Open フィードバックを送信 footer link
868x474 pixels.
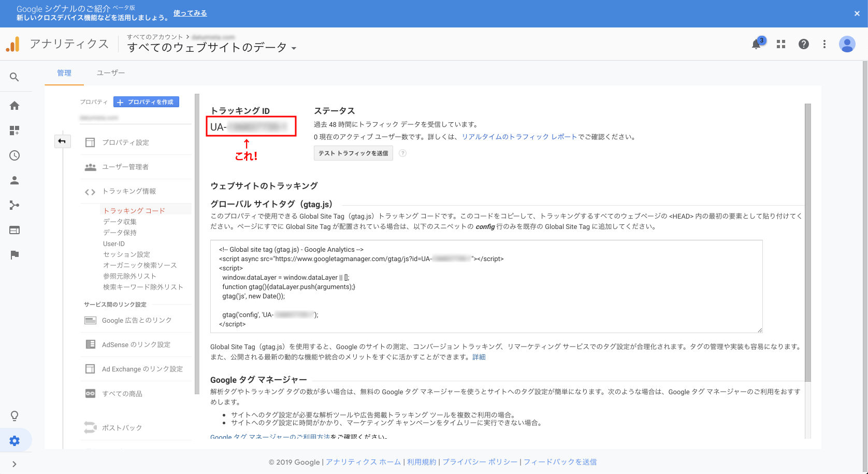560,462
